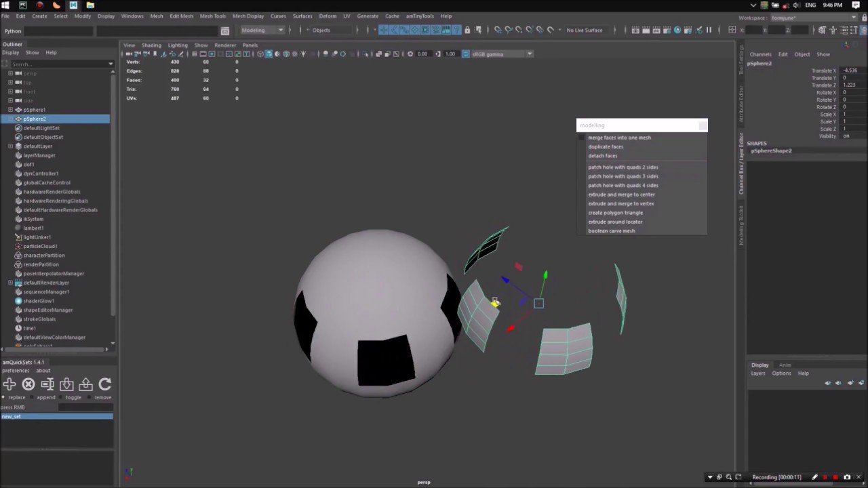Open the Edit Mesh menu
Screen dimensions: 868x488
click(x=181, y=16)
